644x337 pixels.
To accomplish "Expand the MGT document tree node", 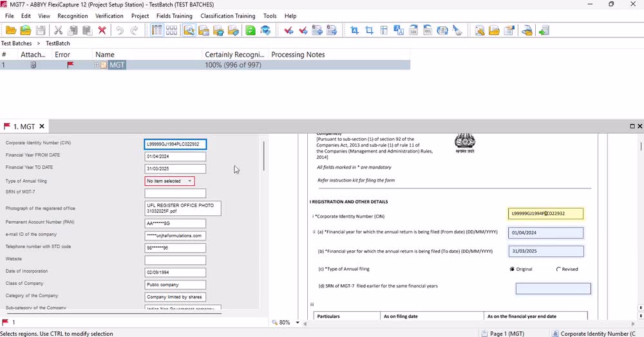I will (x=97, y=65).
